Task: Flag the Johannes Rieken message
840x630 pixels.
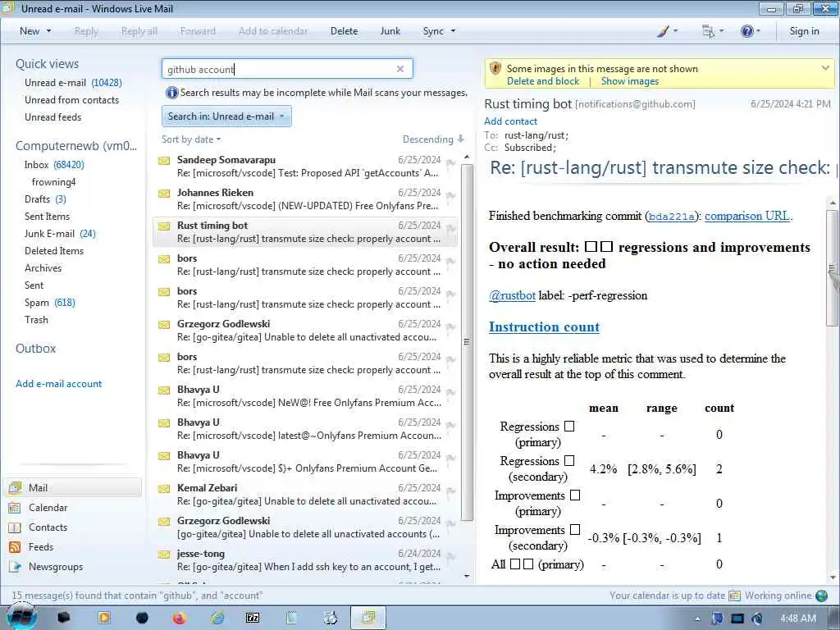Action: 450,196
